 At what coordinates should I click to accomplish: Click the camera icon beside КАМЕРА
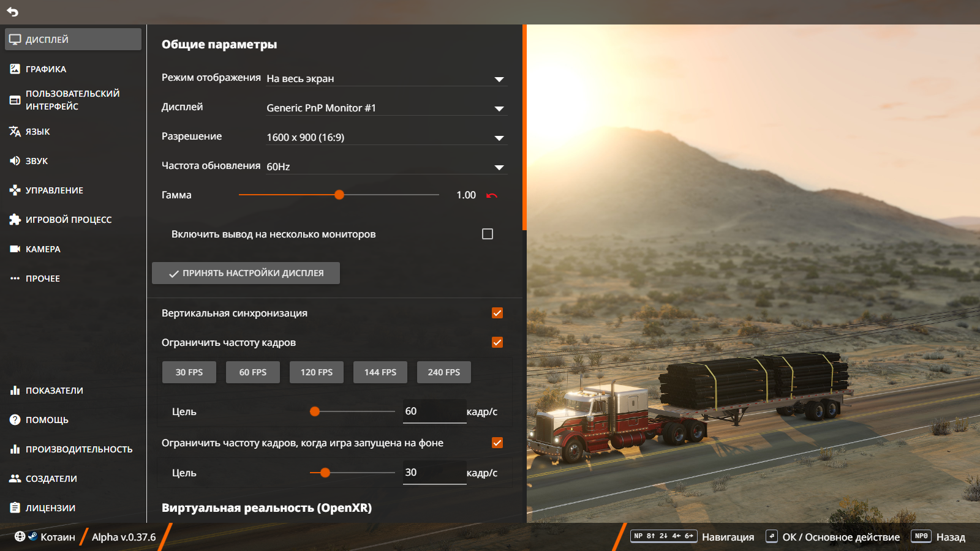[x=15, y=249]
